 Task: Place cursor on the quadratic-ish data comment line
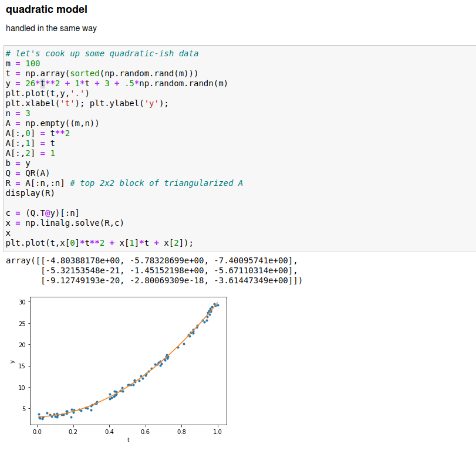102,53
